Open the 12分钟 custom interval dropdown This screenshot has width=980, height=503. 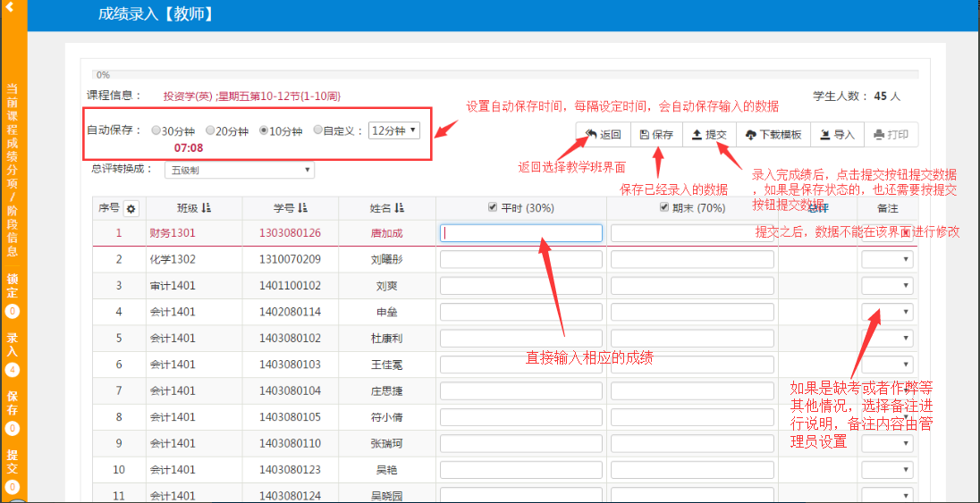[x=393, y=130]
